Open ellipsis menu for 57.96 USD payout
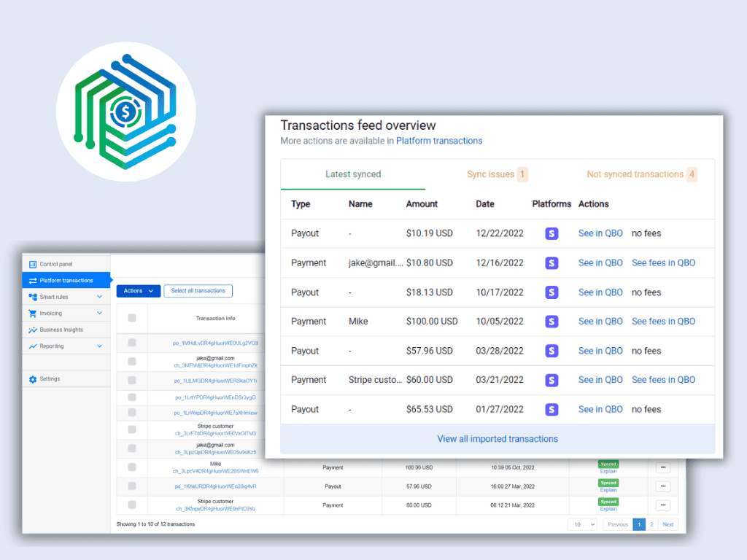 point(663,486)
